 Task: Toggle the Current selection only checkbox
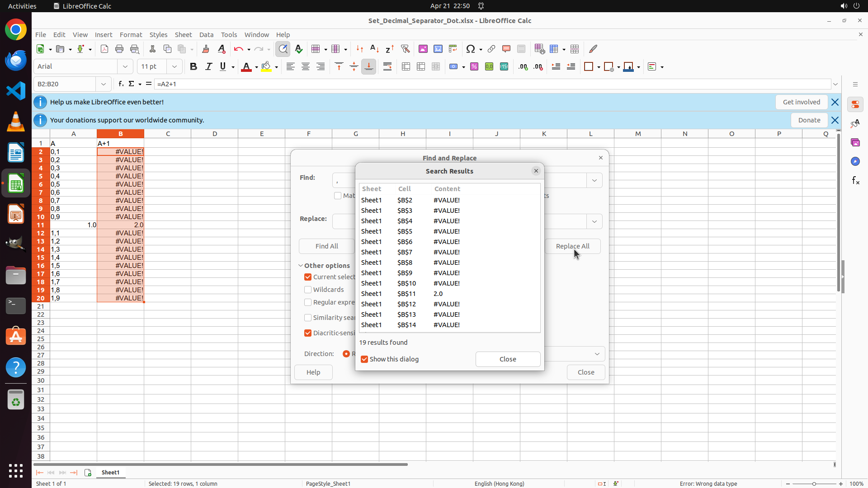(308, 277)
